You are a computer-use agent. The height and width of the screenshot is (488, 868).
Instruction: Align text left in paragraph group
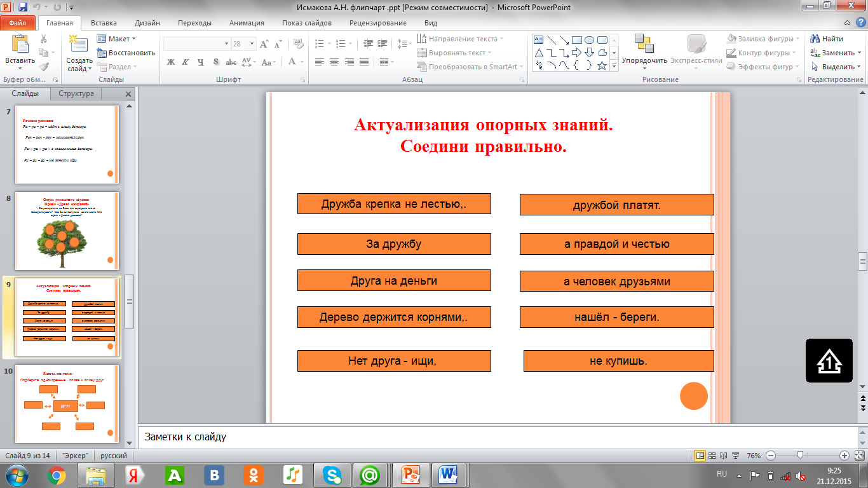pos(319,62)
